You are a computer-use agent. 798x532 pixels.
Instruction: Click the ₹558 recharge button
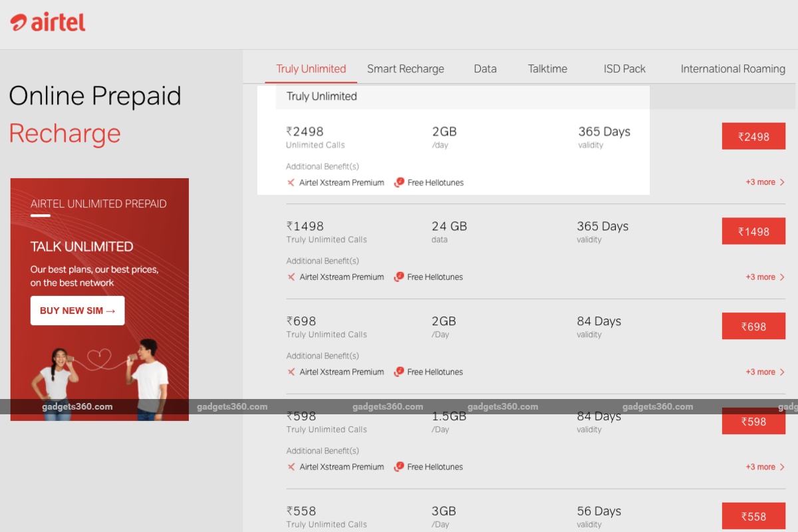click(x=753, y=515)
